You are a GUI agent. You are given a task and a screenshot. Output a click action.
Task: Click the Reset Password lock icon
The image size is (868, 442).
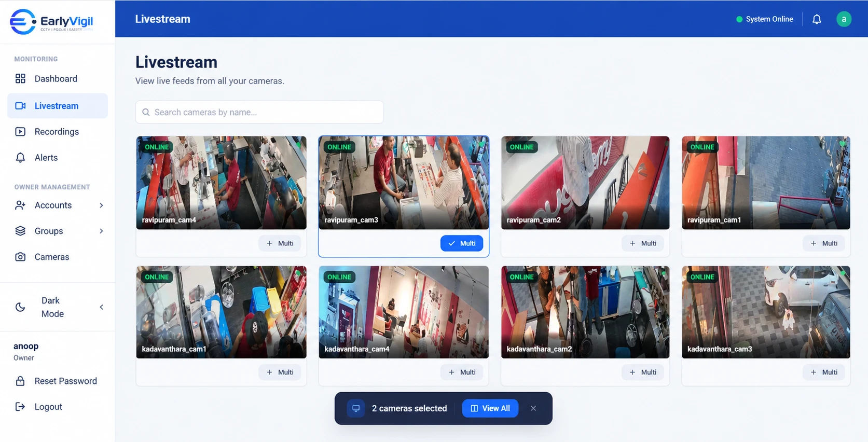tap(20, 381)
